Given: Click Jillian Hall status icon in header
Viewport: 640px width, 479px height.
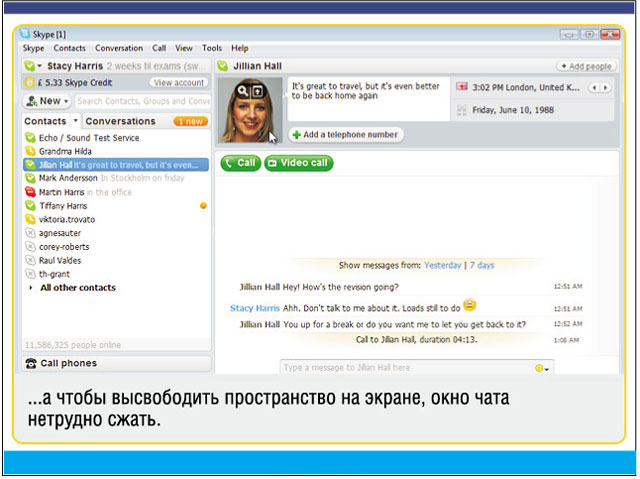Looking at the screenshot, I should click(x=223, y=66).
